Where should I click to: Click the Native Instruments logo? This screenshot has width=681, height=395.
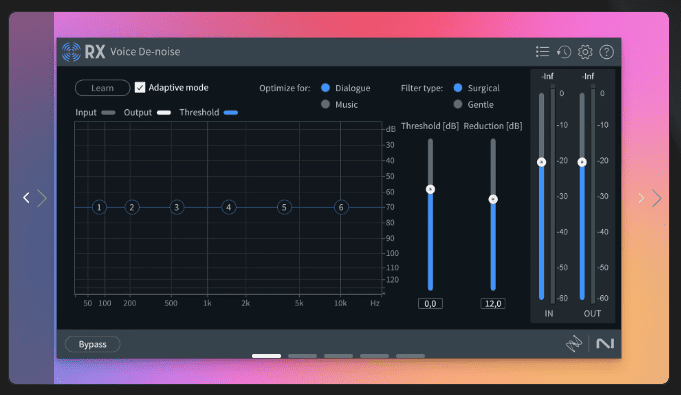pos(605,344)
